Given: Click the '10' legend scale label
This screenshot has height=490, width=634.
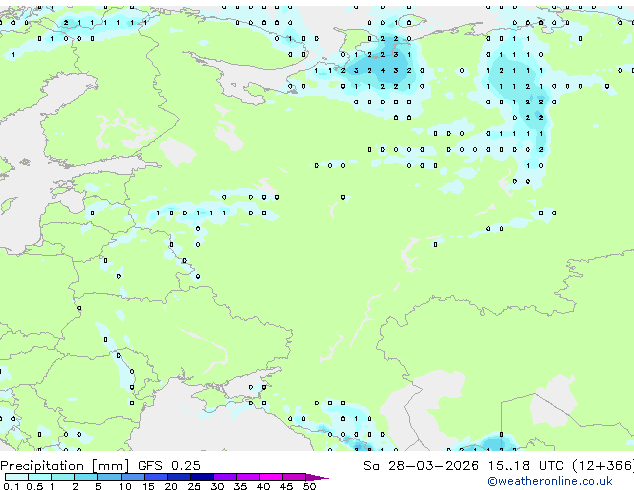Looking at the screenshot, I should click(125, 486).
